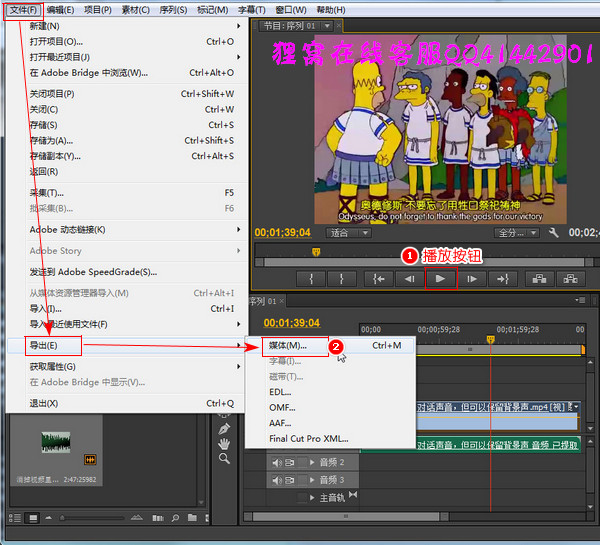Screen dimensions: 600x545
Task: Click zoom out mountain icon in project panel
Action: pos(49,518)
